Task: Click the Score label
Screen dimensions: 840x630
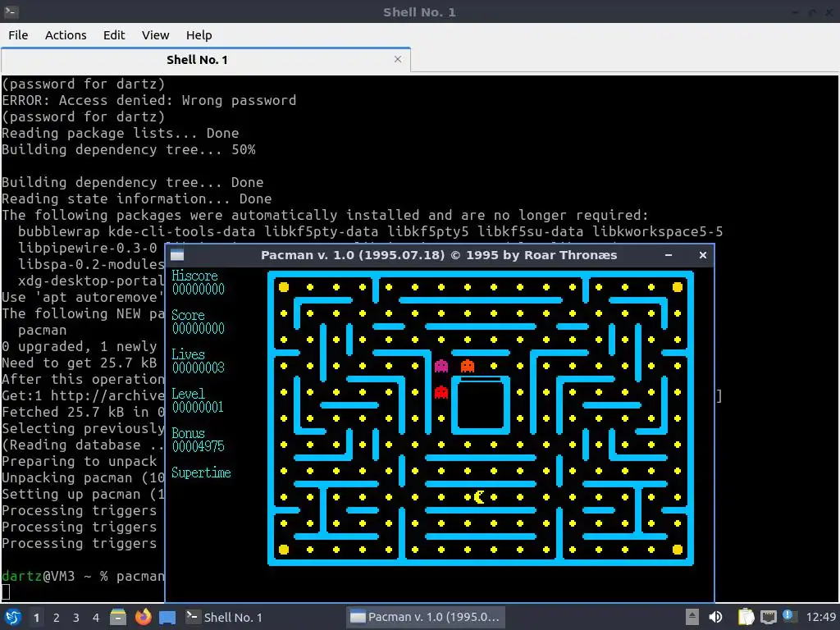Action: click(188, 315)
